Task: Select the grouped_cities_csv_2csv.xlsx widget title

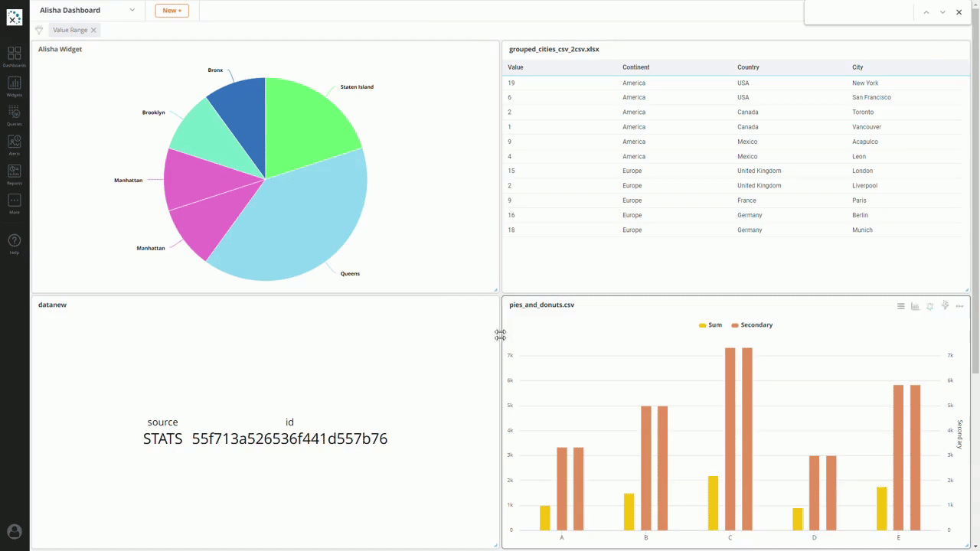Action: 554,48
